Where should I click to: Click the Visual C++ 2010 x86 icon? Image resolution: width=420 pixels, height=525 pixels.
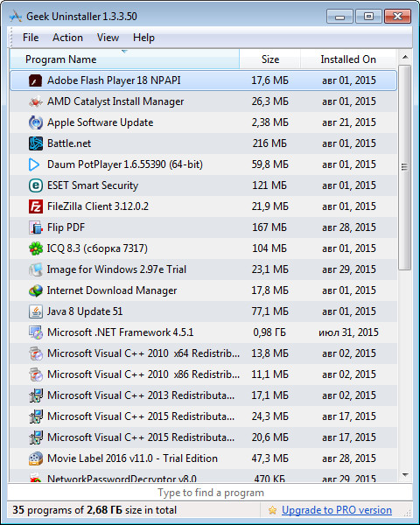tap(36, 374)
